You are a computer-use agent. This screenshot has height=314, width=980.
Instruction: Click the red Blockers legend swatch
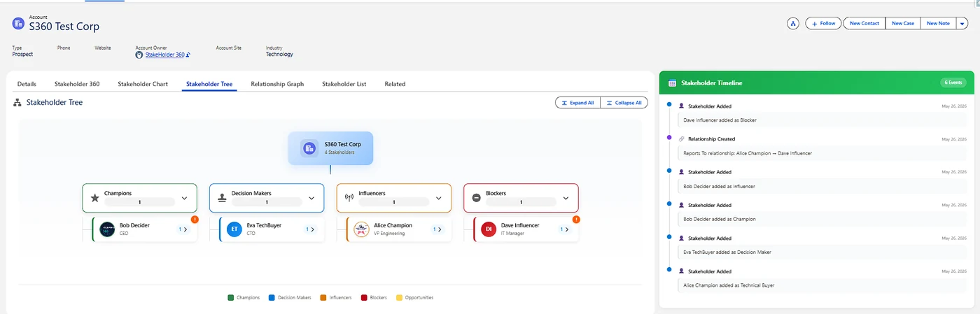[364, 298]
